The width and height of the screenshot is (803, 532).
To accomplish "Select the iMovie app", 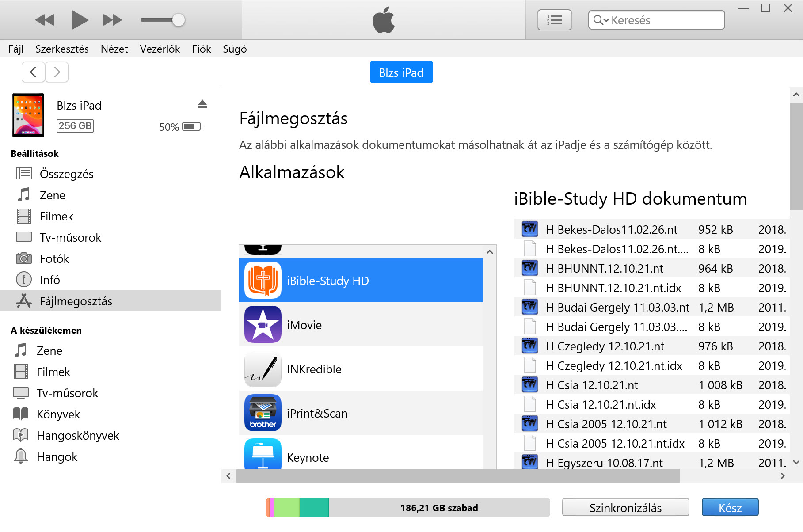I will (361, 324).
